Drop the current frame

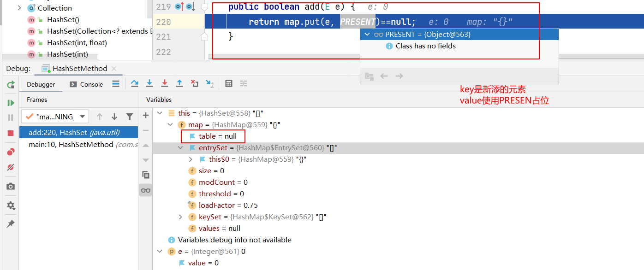195,83
